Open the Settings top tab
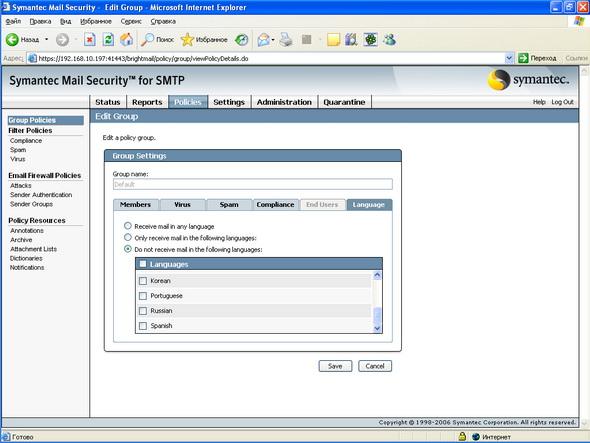 tap(229, 102)
